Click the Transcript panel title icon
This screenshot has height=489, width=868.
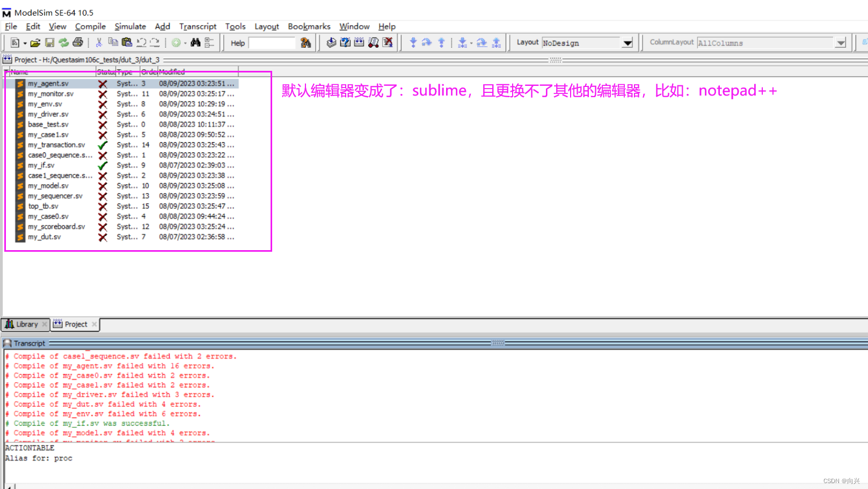[7, 343]
